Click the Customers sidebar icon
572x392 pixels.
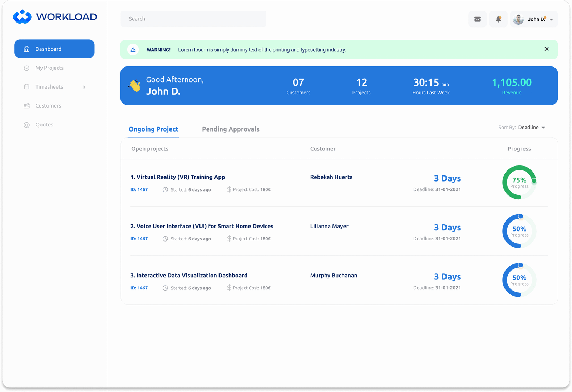pos(26,106)
